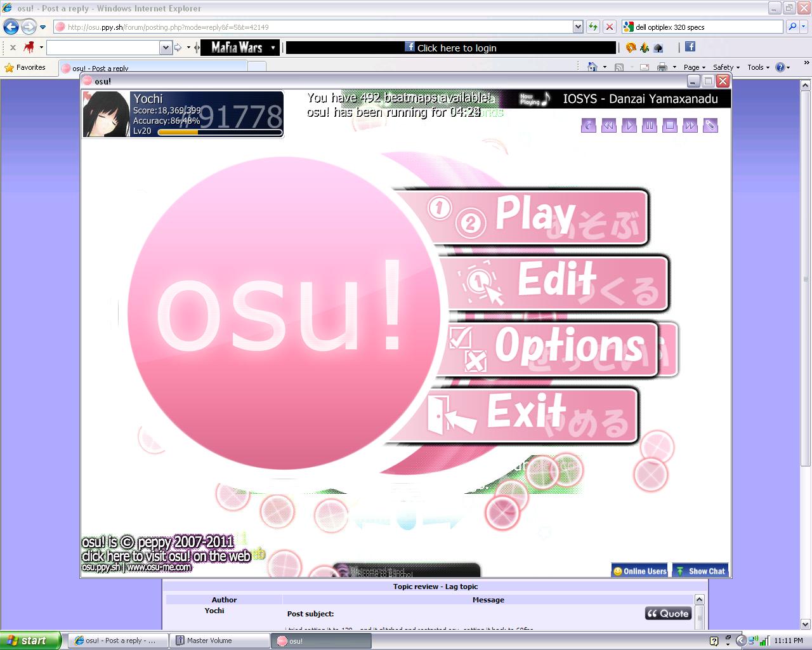
Task: Expand the Print options dropdown arrow
Action: pyautogui.click(x=674, y=67)
